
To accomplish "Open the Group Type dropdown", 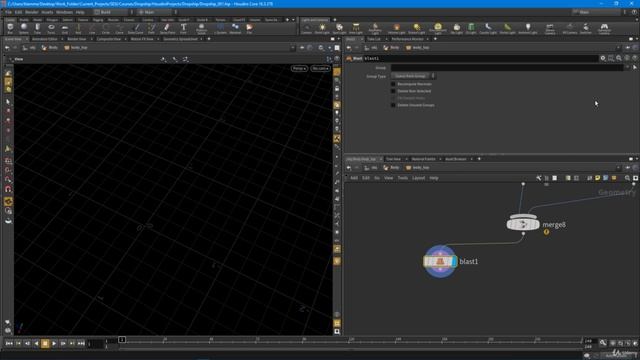I will [x=413, y=76].
